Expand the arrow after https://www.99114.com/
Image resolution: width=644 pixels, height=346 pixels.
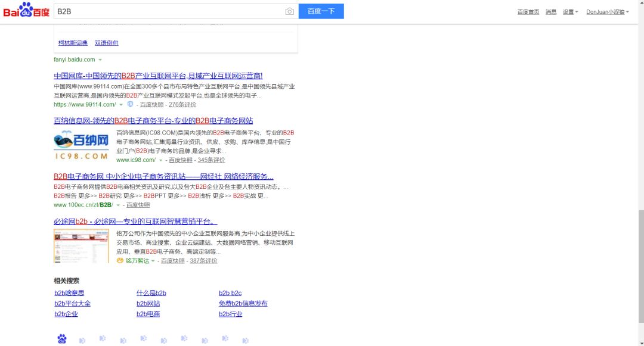(x=120, y=105)
